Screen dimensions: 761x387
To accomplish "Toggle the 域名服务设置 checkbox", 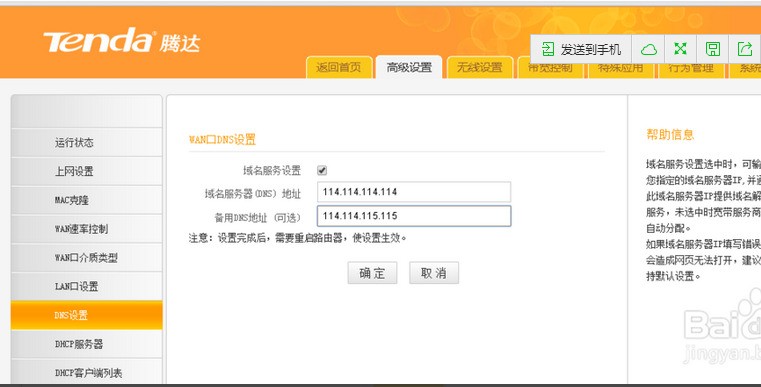I will [x=322, y=170].
